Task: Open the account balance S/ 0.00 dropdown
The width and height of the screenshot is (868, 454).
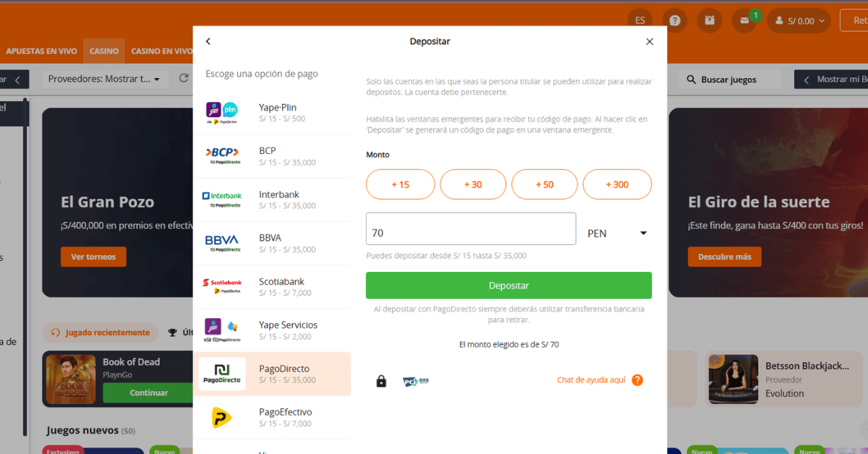Action: 799,21
